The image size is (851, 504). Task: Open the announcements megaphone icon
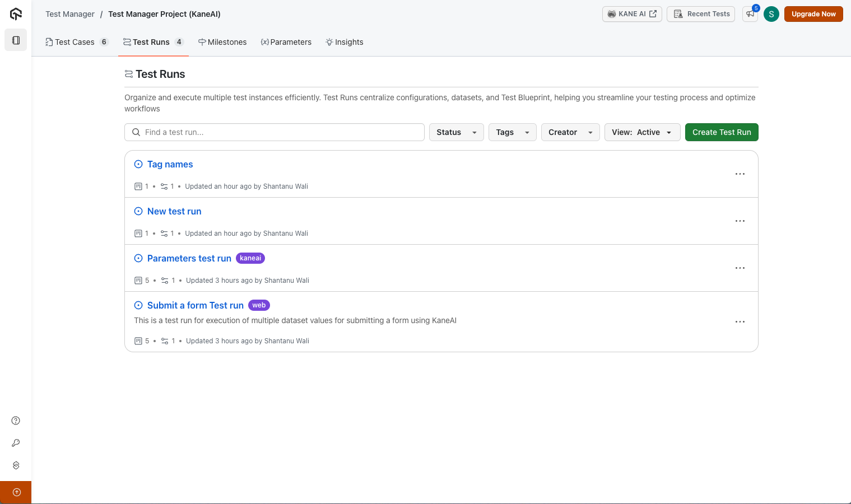750,14
